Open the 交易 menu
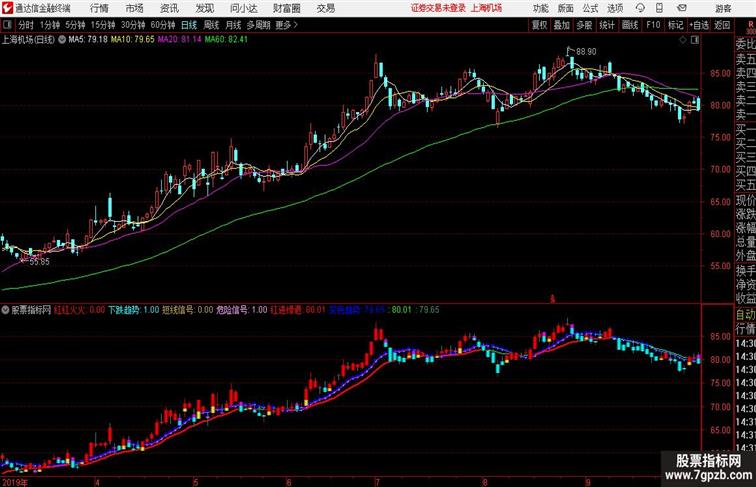Image resolution: width=756 pixels, height=487 pixels. pos(326,8)
